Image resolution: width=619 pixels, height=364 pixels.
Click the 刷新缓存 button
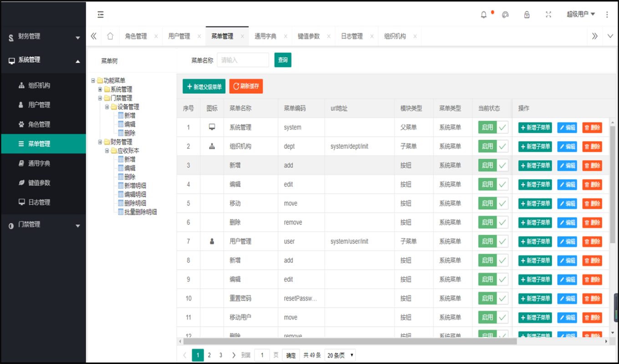coord(246,86)
